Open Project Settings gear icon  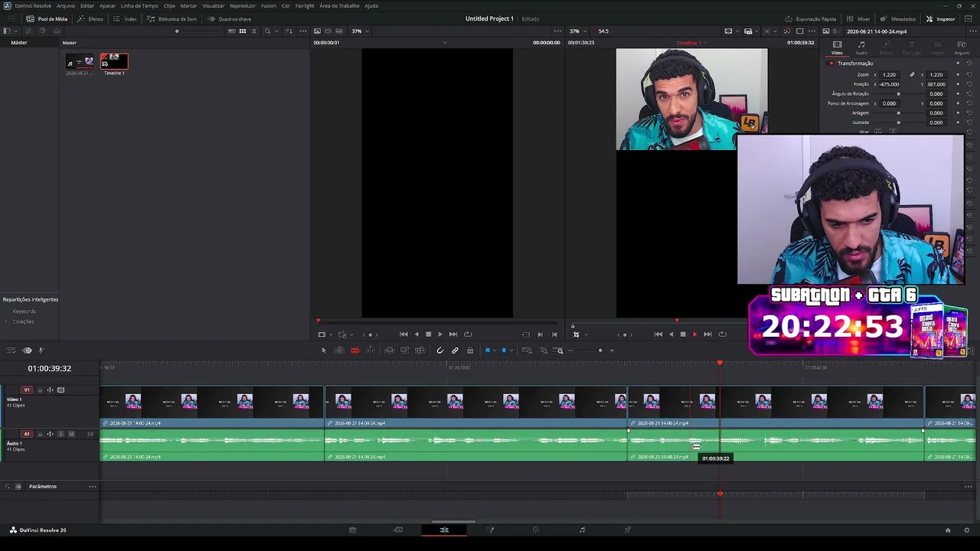click(x=968, y=530)
